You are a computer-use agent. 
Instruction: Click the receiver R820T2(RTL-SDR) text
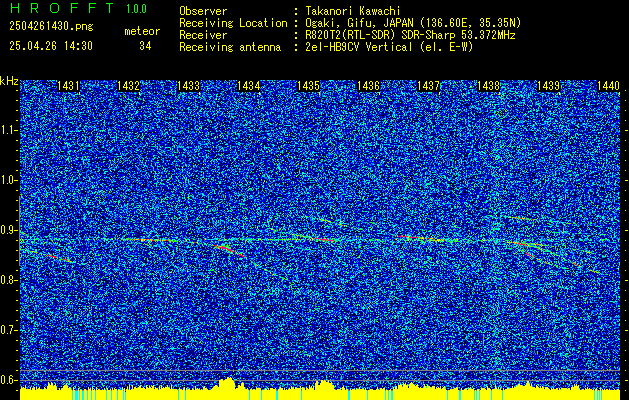coord(351,35)
